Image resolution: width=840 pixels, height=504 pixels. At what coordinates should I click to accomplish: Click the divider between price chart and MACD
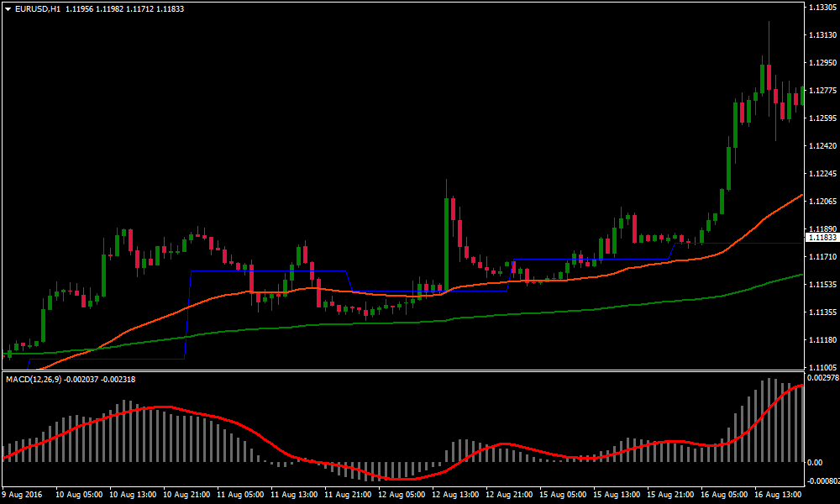pos(402,371)
